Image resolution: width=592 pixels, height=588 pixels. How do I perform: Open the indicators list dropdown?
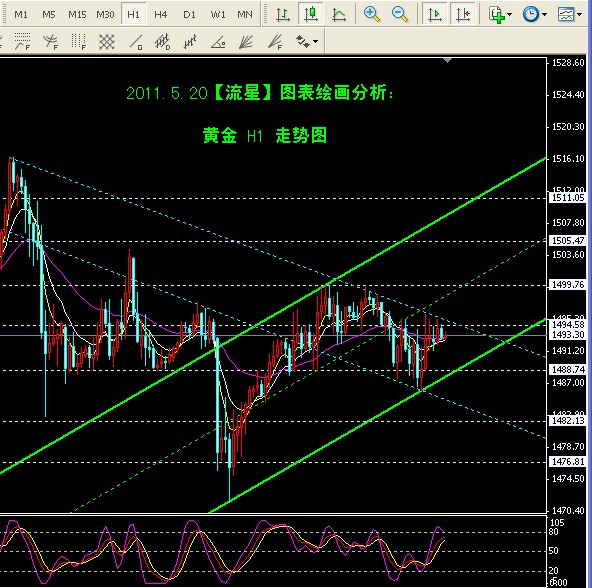pyautogui.click(x=500, y=14)
